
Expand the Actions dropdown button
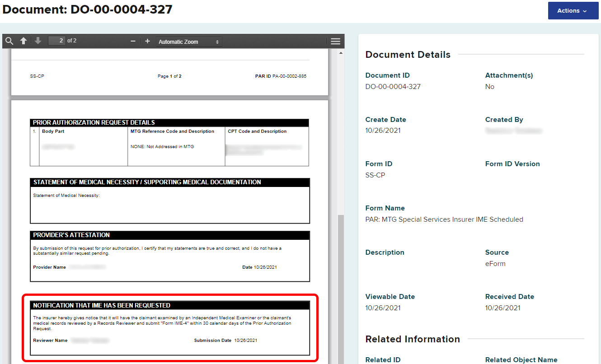point(573,11)
